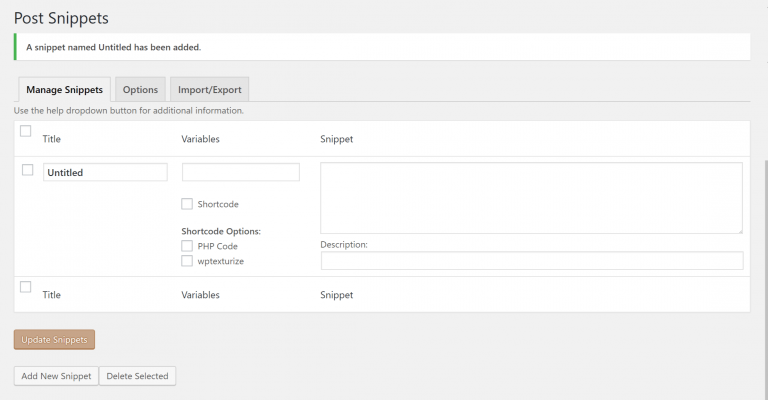Click inside the Snippet text area

pos(531,198)
